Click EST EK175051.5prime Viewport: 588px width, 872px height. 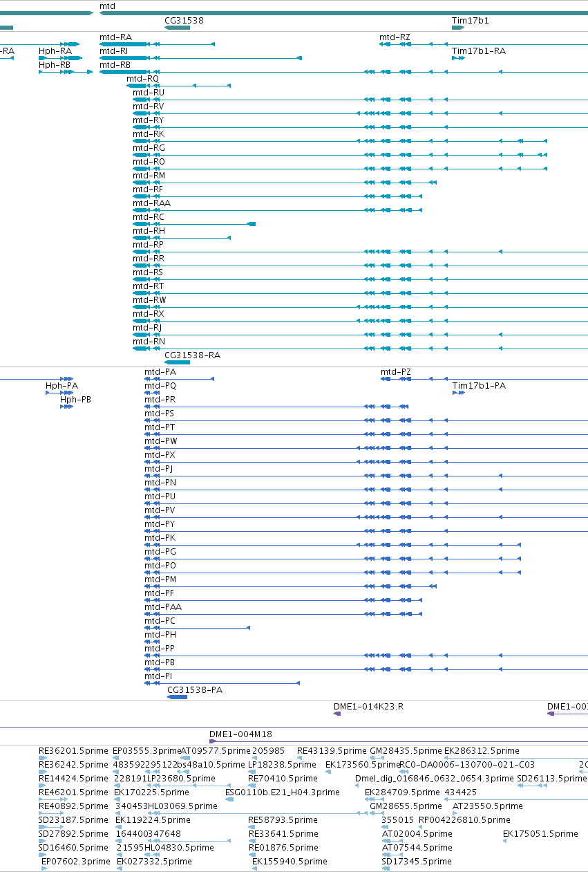pos(540,834)
